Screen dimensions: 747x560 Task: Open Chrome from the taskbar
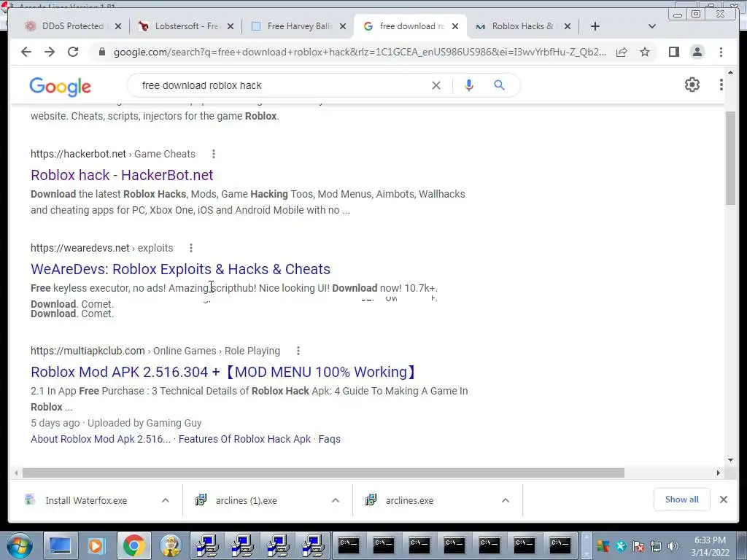[x=134, y=545]
